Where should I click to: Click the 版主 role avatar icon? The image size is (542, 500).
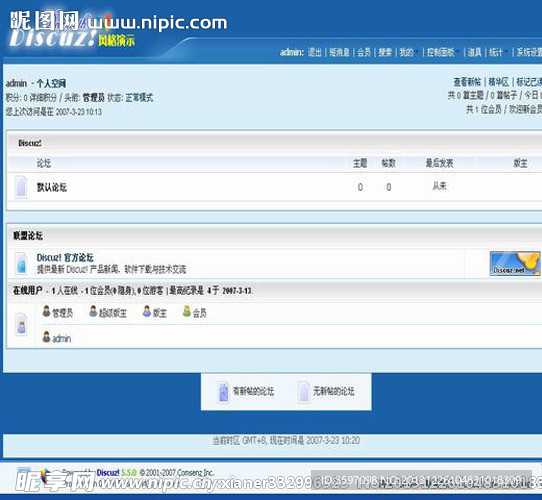(147, 311)
